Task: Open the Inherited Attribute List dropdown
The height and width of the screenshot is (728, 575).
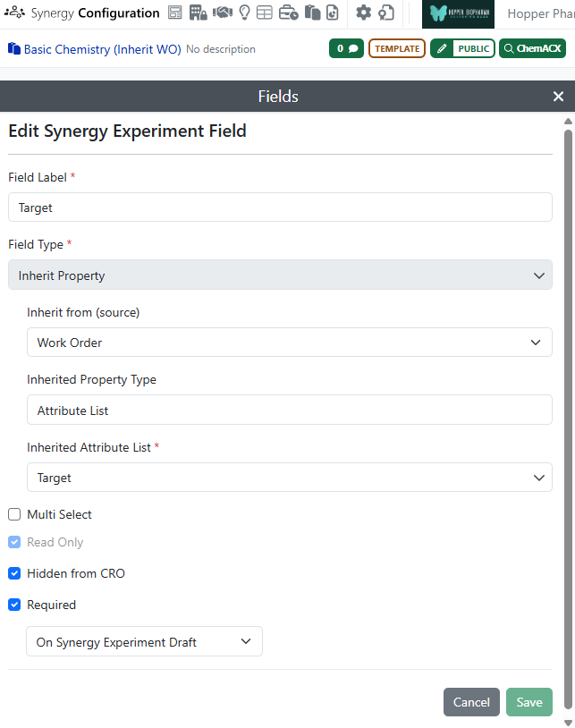Action: point(289,478)
